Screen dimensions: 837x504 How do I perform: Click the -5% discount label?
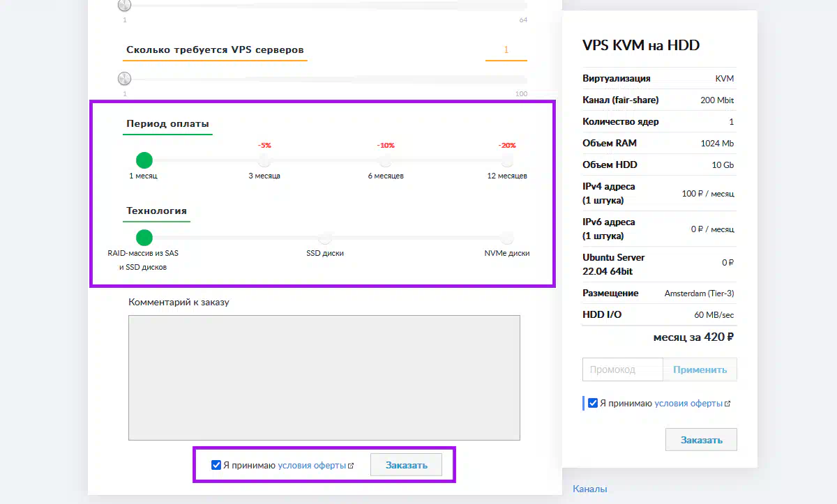pyautogui.click(x=264, y=146)
